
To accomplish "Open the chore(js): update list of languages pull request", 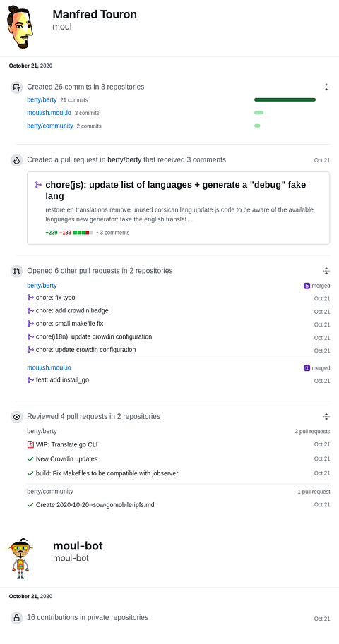I will pyautogui.click(x=176, y=190).
